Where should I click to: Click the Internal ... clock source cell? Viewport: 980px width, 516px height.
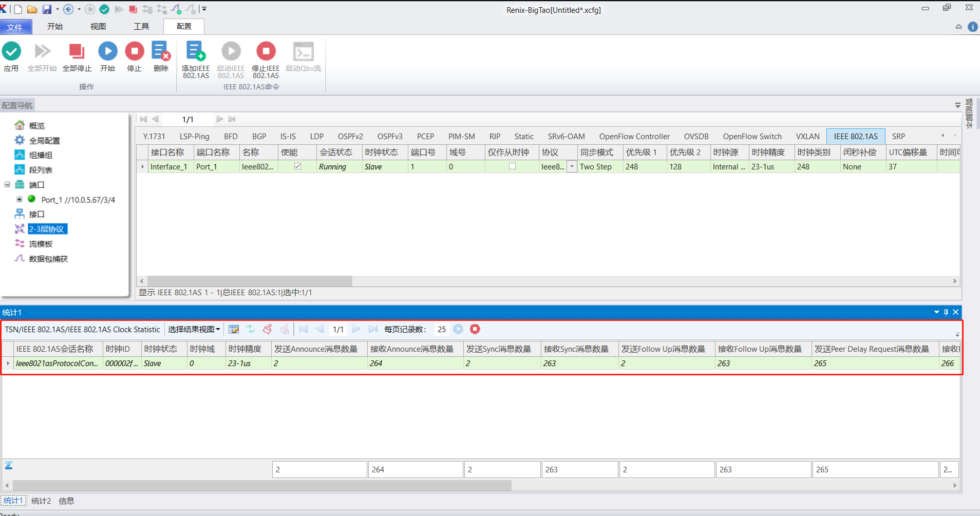pyautogui.click(x=729, y=166)
